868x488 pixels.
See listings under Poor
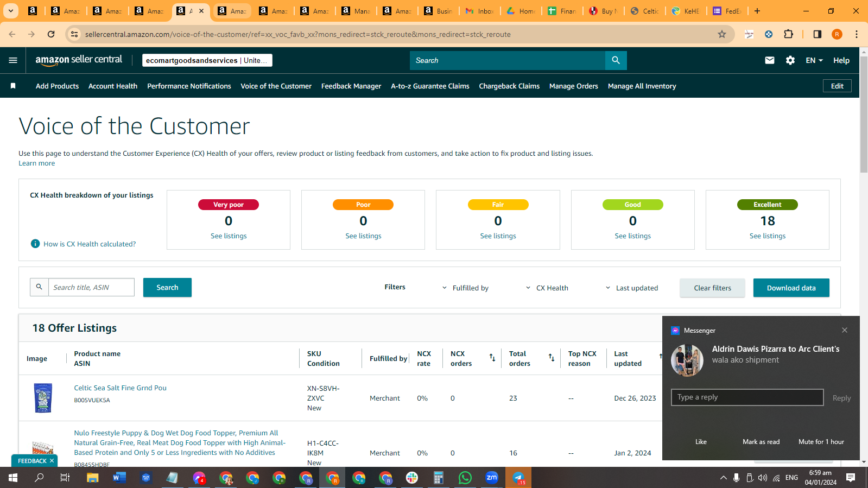(x=363, y=236)
